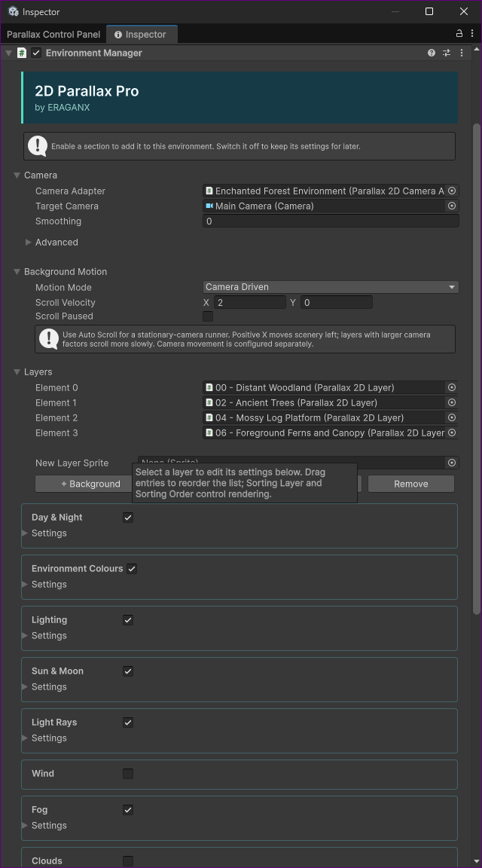Turn off the Lighting section

tap(128, 620)
